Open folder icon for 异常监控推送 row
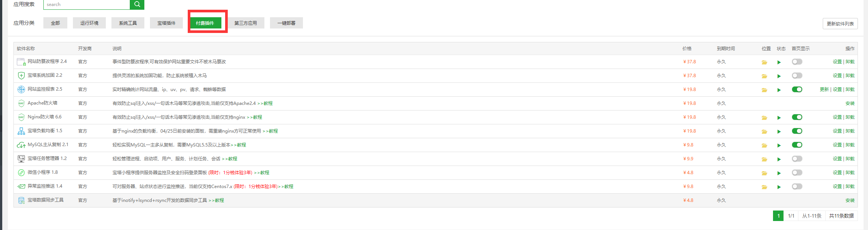Viewport: 868px width, 230px height. coord(764,187)
